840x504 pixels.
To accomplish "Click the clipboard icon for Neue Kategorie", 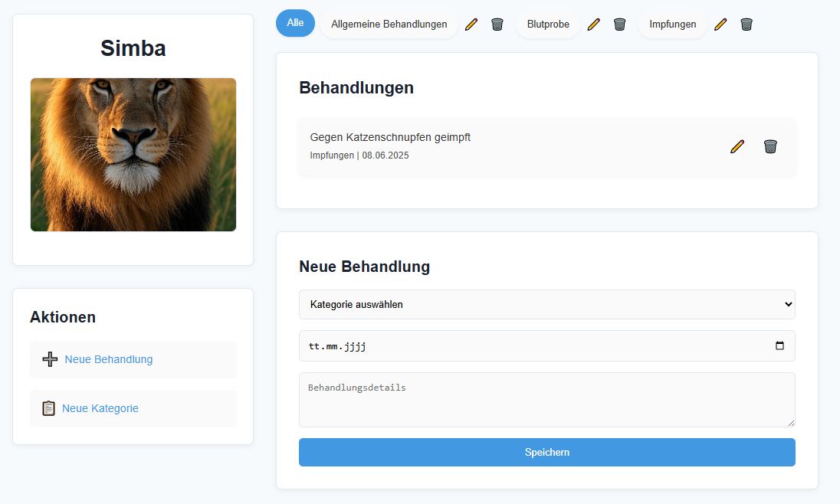I will [48, 408].
